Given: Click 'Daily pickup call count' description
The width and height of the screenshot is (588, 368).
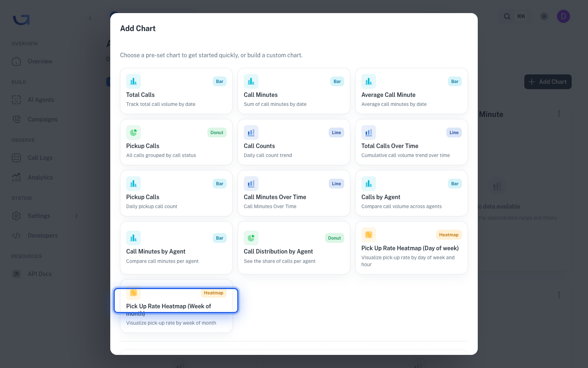Looking at the screenshot, I should pos(151,206).
